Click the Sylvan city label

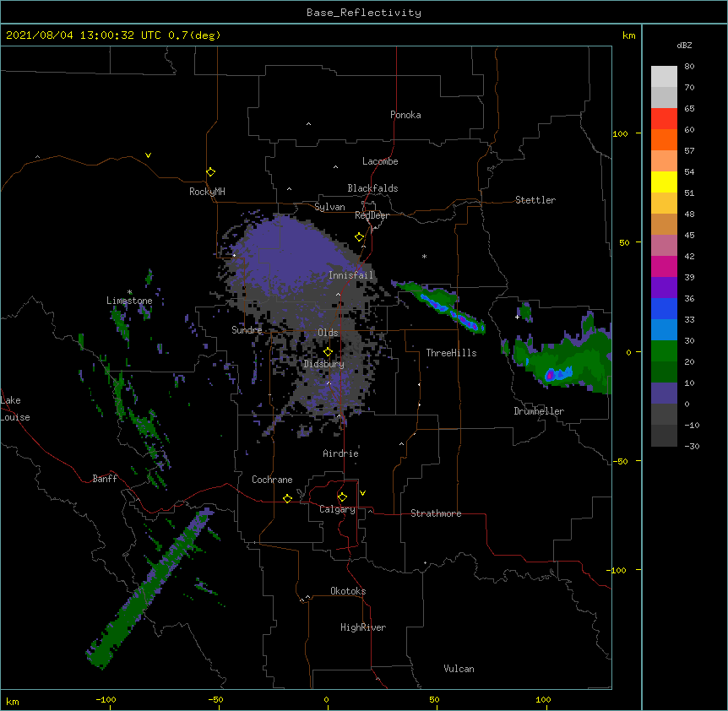click(329, 207)
